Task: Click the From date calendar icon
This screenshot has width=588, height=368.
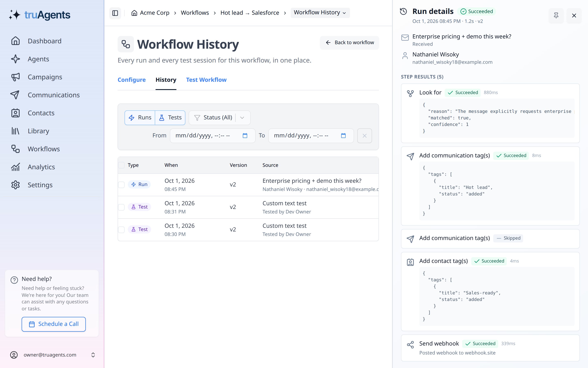Action: pos(245,136)
